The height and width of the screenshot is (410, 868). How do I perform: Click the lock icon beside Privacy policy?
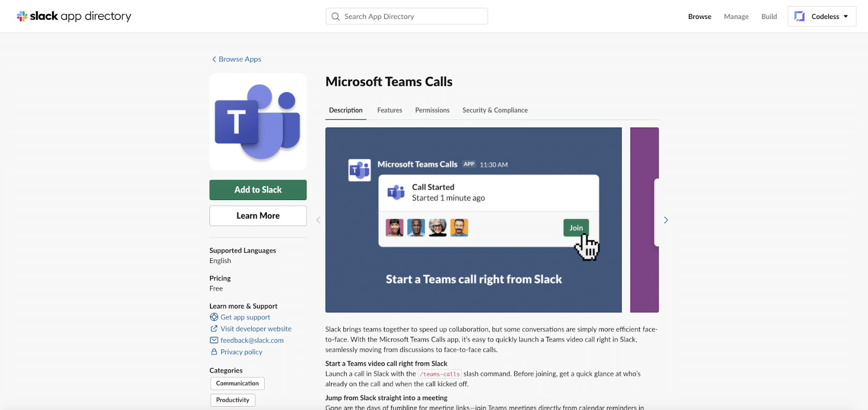214,352
